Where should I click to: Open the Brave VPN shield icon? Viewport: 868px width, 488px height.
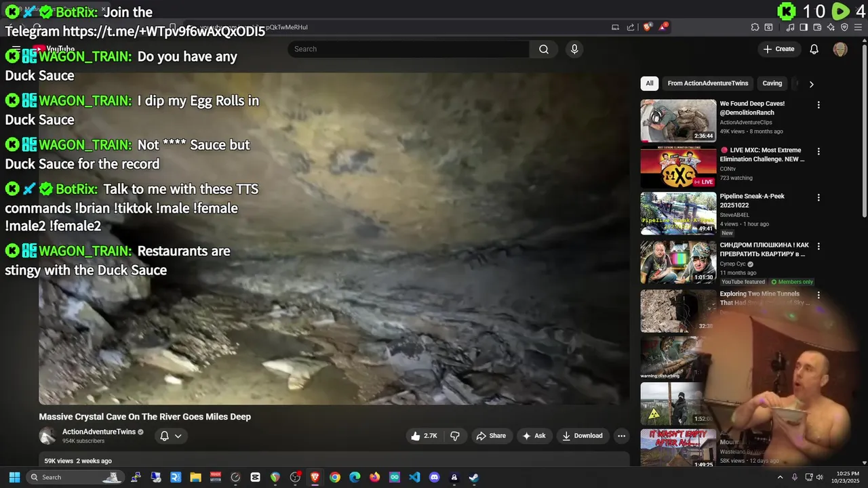tap(844, 27)
